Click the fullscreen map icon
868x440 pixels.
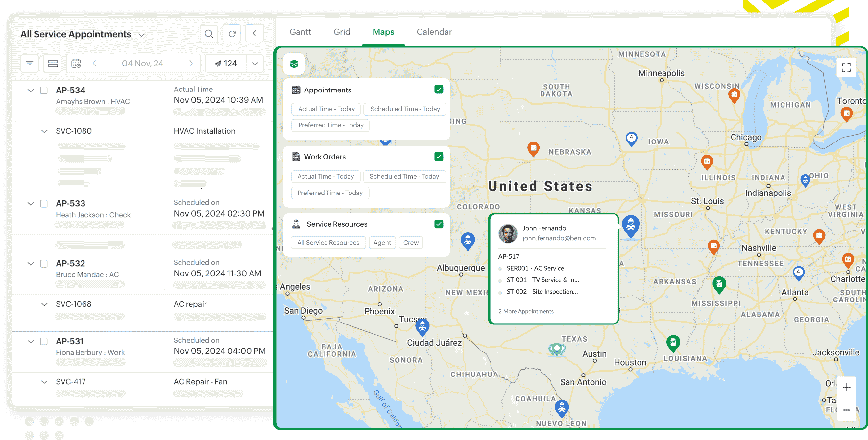(846, 67)
